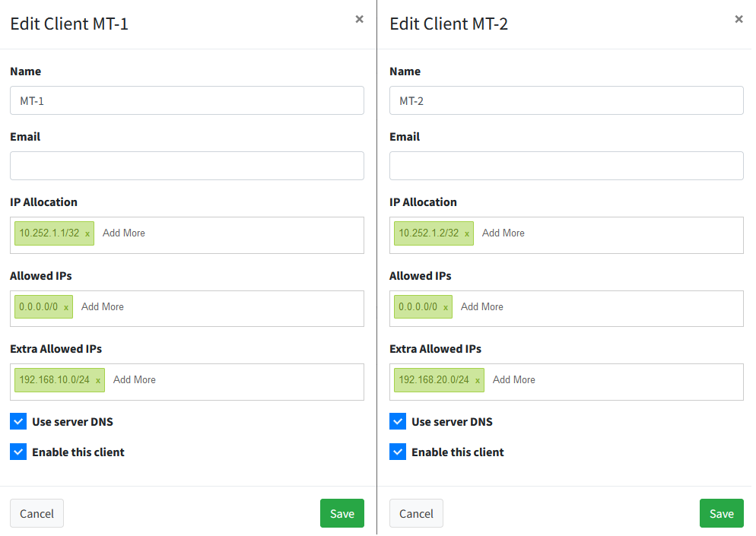Click Add More in MT-2 Extra Allowed IPs
The height and width of the screenshot is (536, 756).
pyautogui.click(x=513, y=379)
